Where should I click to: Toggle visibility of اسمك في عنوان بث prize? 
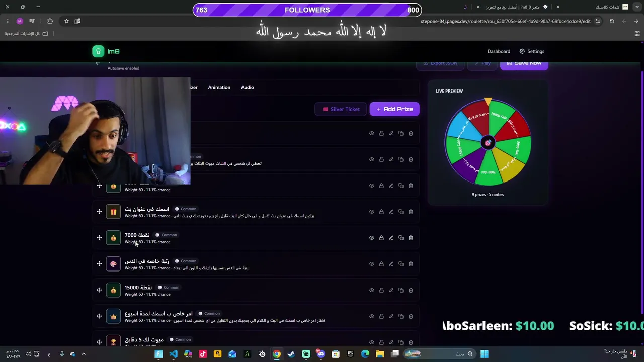click(372, 212)
